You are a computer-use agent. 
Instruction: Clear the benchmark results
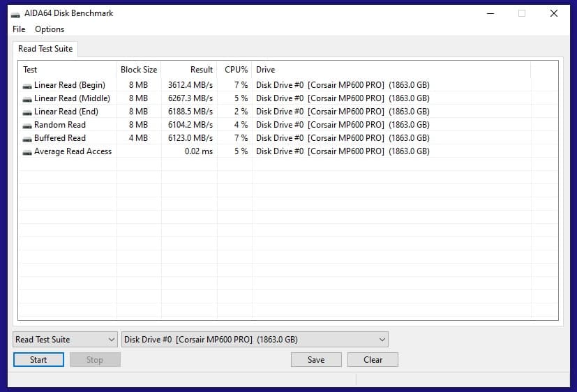[373, 360]
